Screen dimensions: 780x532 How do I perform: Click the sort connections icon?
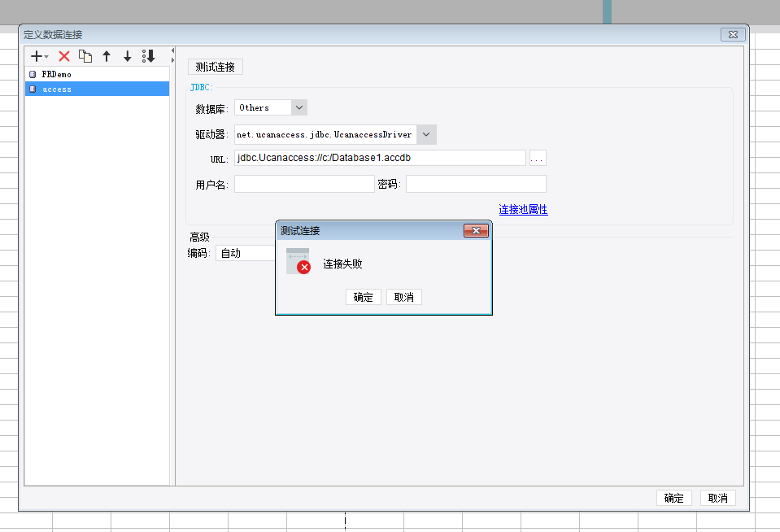(x=148, y=56)
